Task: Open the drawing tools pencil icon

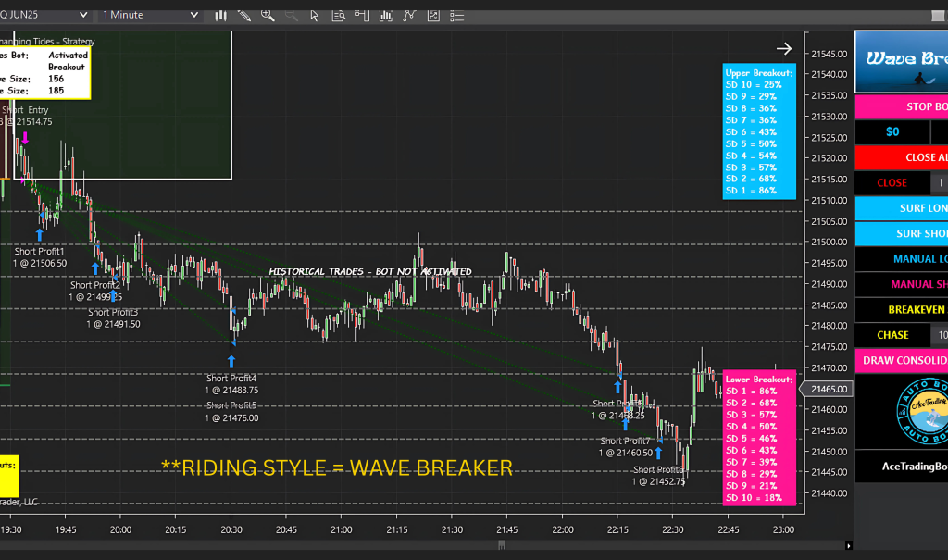Action: 244,16
